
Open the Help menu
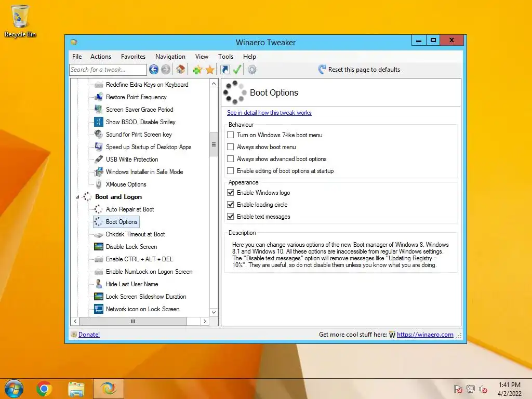click(250, 57)
